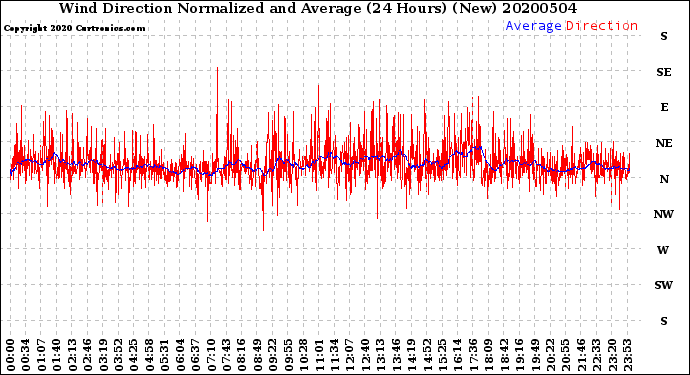Viewport: 690px width, 375px height.
Task: Click the "22:33" time axis label
Action: (x=597, y=355)
